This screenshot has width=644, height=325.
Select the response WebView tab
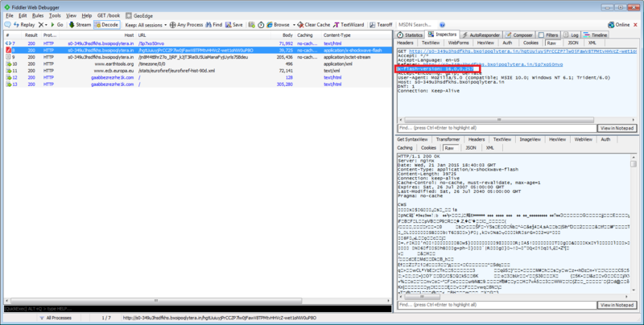click(x=583, y=139)
